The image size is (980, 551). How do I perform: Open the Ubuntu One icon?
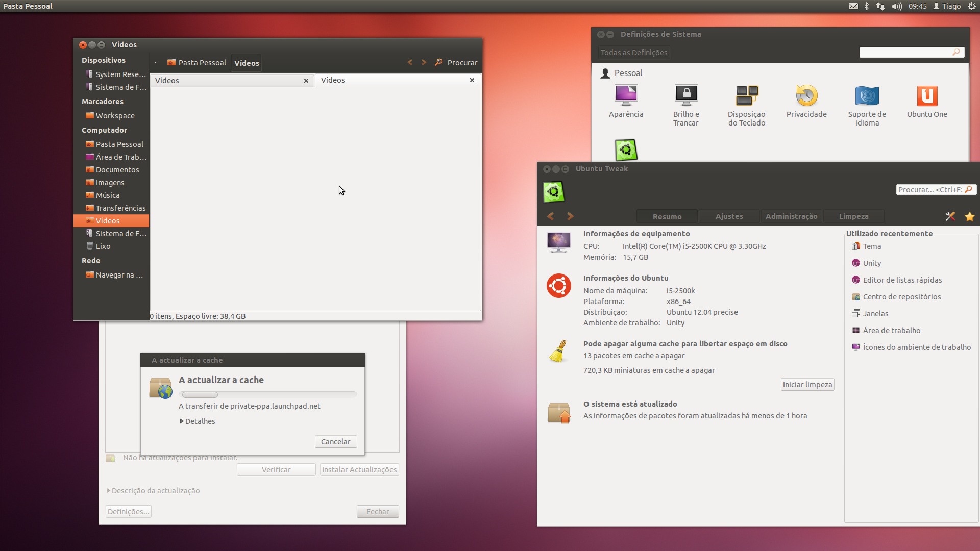[x=927, y=96]
